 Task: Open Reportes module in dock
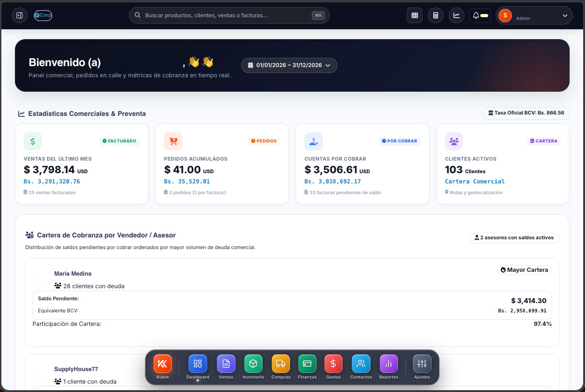click(389, 367)
